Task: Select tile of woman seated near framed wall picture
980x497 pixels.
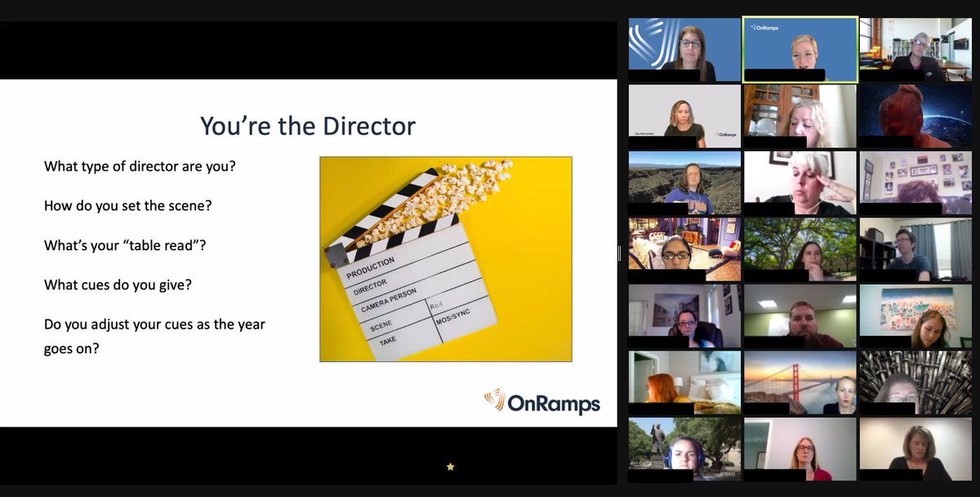Action: pos(684,316)
